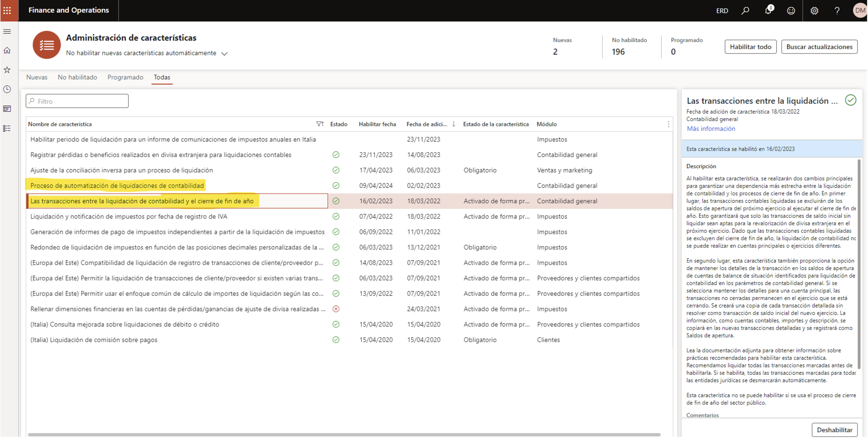Viewport: 868px width, 438px height.
Task: Open Recent clock icon in sidebar
Action: pyautogui.click(x=7, y=89)
